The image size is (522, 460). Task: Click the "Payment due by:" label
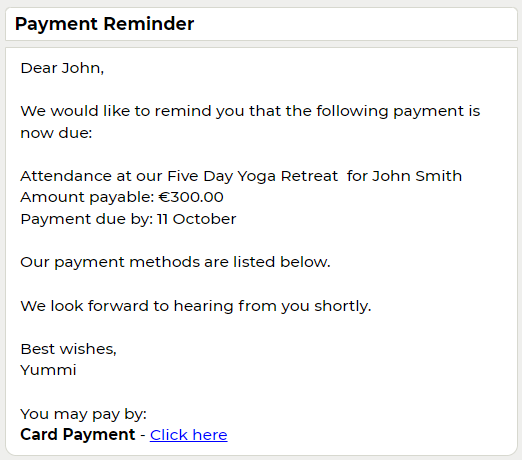pos(87,219)
